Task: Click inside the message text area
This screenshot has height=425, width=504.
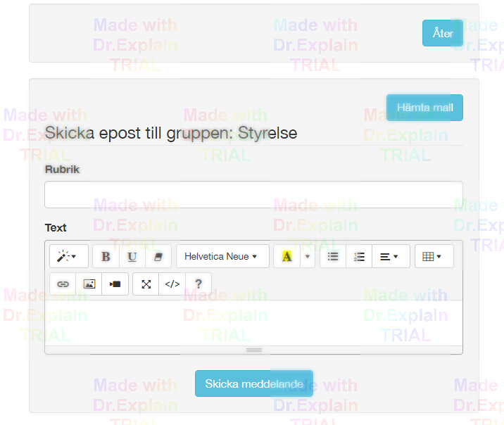Action: point(253,323)
